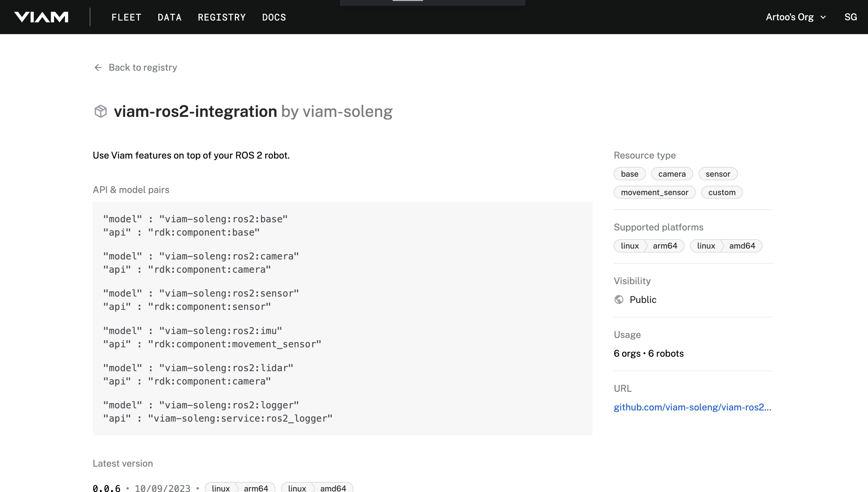Screen dimensions: 868x492
Task: Select the "viam-soleng:ros2:lidar" model line
Action: [198, 368]
